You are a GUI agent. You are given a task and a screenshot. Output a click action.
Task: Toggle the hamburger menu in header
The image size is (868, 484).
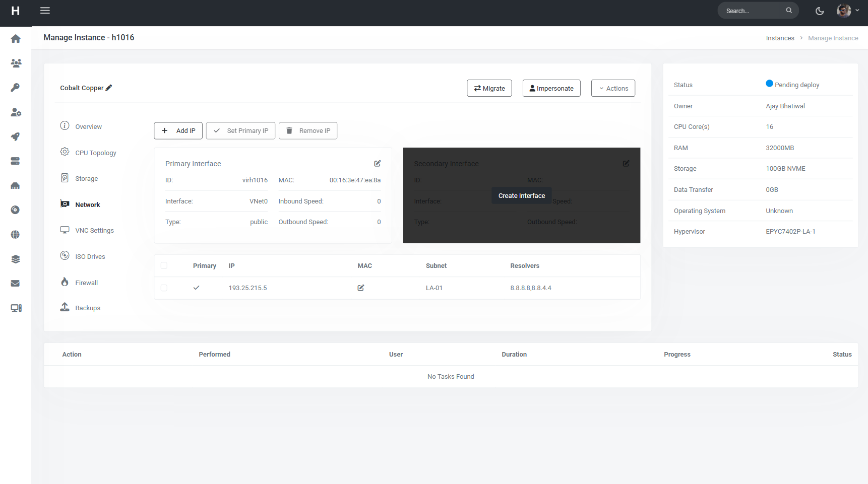coord(45,11)
